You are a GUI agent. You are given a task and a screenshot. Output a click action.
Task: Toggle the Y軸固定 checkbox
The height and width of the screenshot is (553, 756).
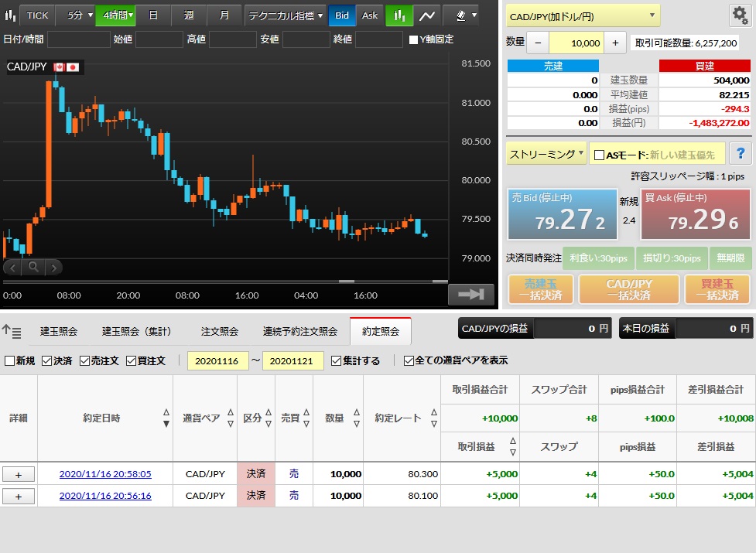[x=413, y=39]
